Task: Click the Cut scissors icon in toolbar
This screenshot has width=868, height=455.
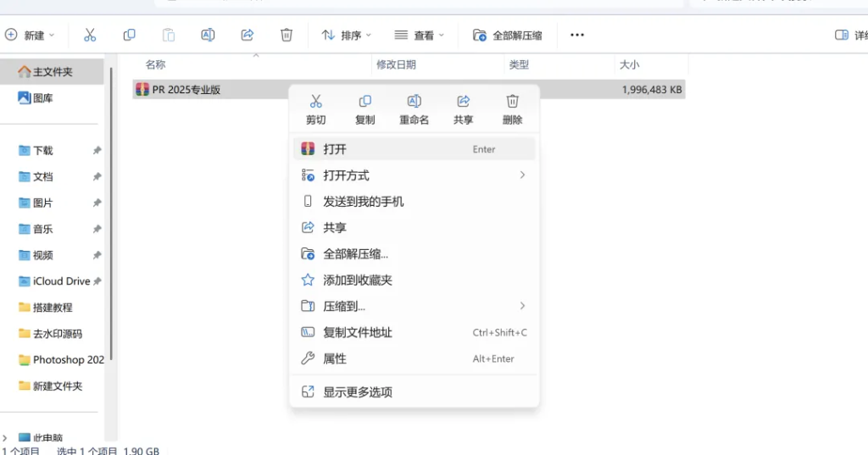Action: pyautogui.click(x=90, y=36)
